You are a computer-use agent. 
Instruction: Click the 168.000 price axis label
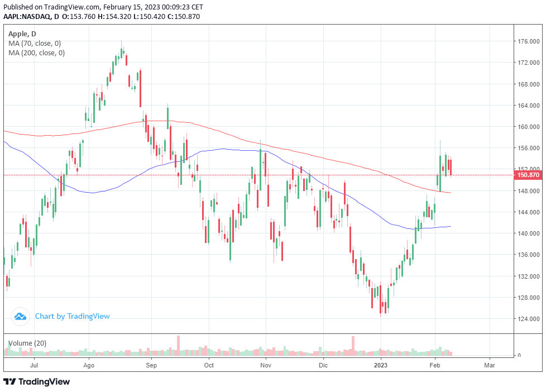tap(529, 84)
